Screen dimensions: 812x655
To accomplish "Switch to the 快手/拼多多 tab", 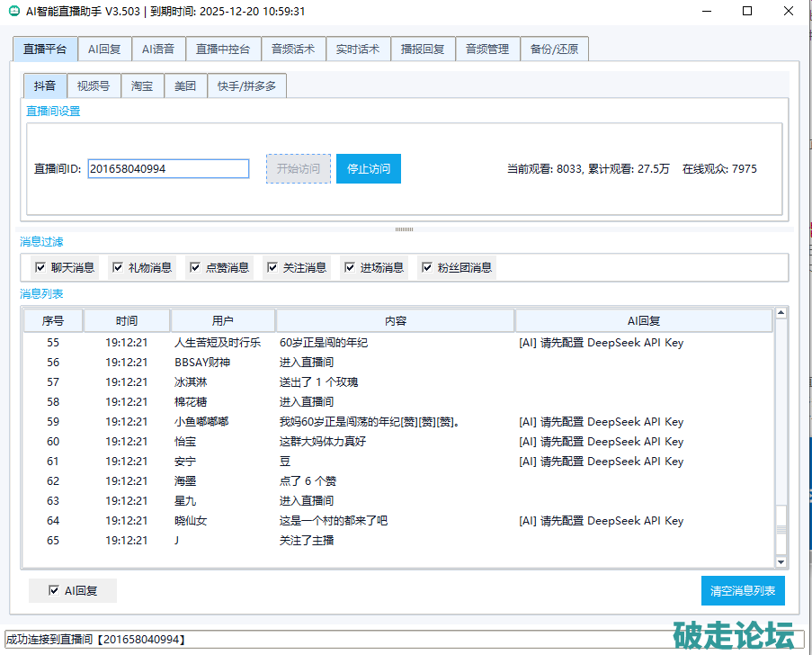I will pyautogui.click(x=247, y=86).
